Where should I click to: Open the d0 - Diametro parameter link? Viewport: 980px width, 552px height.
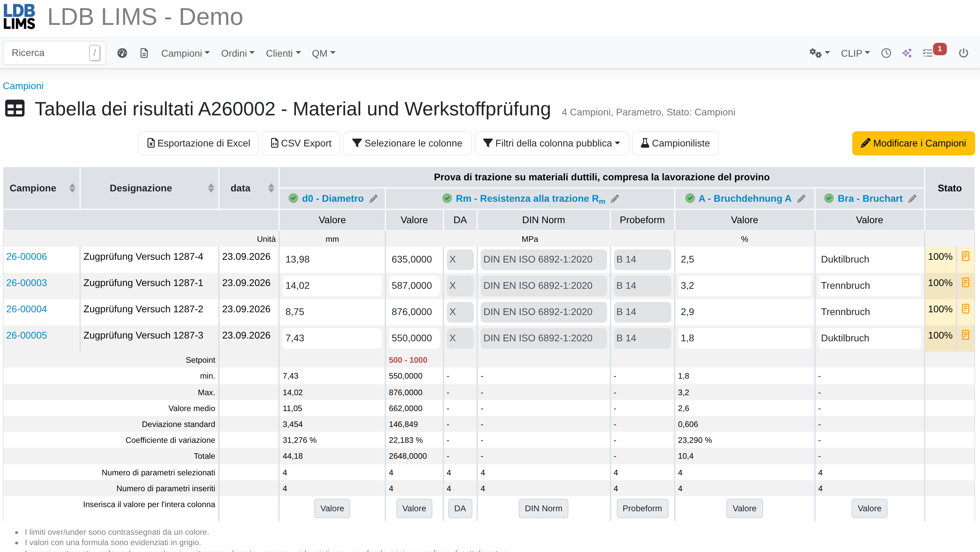coord(333,199)
